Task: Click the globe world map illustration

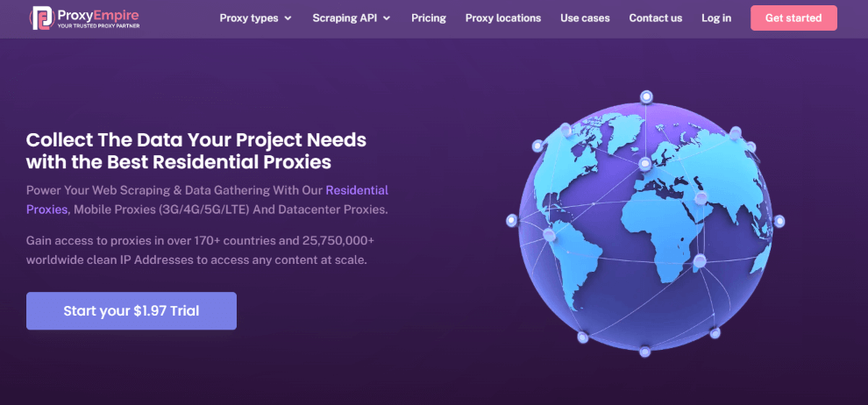Action: coord(645,224)
